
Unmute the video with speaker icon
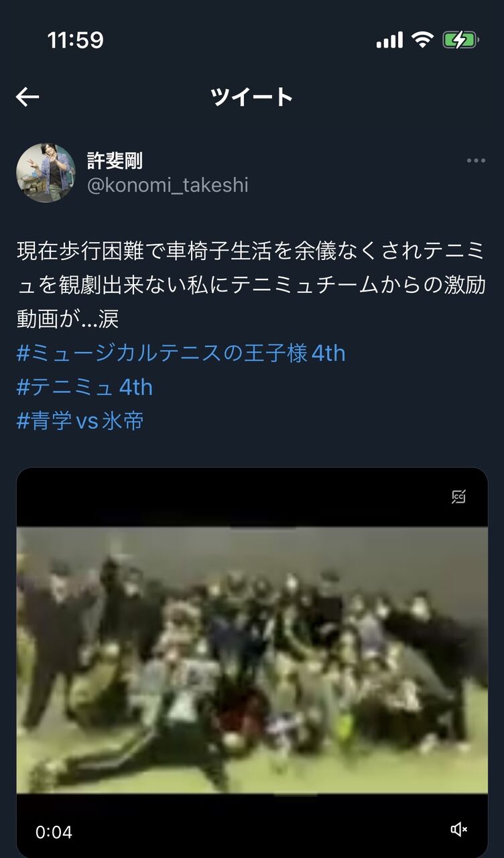(458, 830)
